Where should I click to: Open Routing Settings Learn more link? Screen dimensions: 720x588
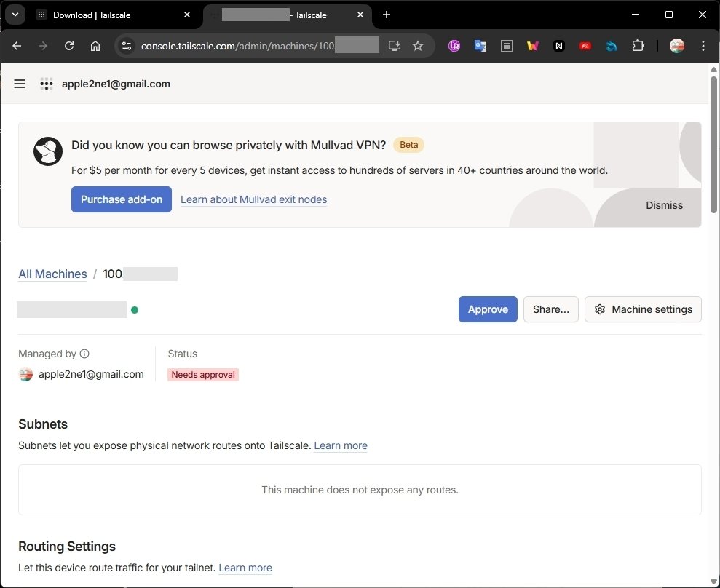245,568
